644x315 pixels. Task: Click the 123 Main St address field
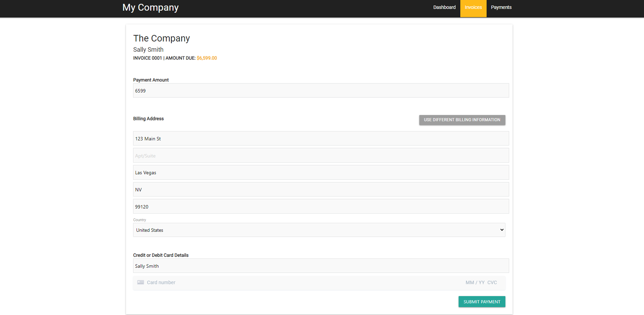coord(321,138)
